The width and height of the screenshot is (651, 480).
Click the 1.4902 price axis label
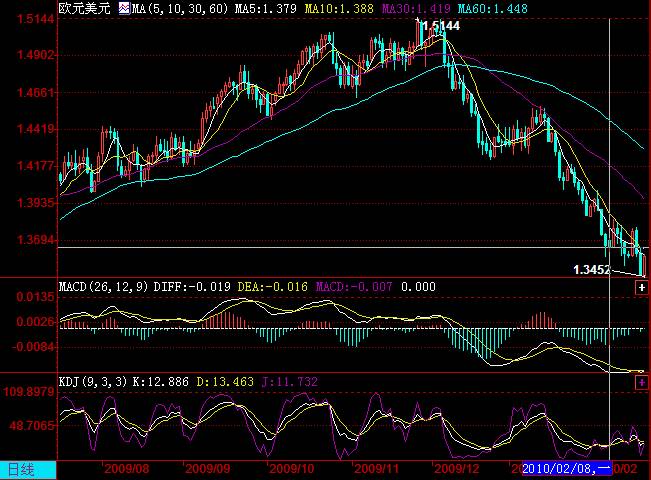point(35,55)
